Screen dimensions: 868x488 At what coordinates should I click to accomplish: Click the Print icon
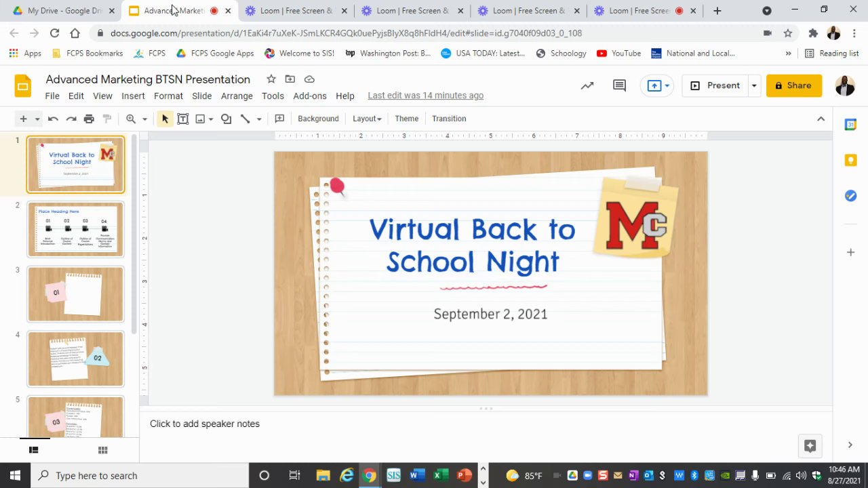click(x=89, y=119)
